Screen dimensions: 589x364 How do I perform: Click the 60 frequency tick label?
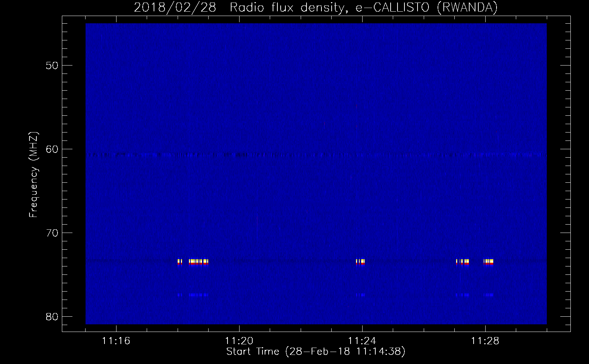pos(51,149)
